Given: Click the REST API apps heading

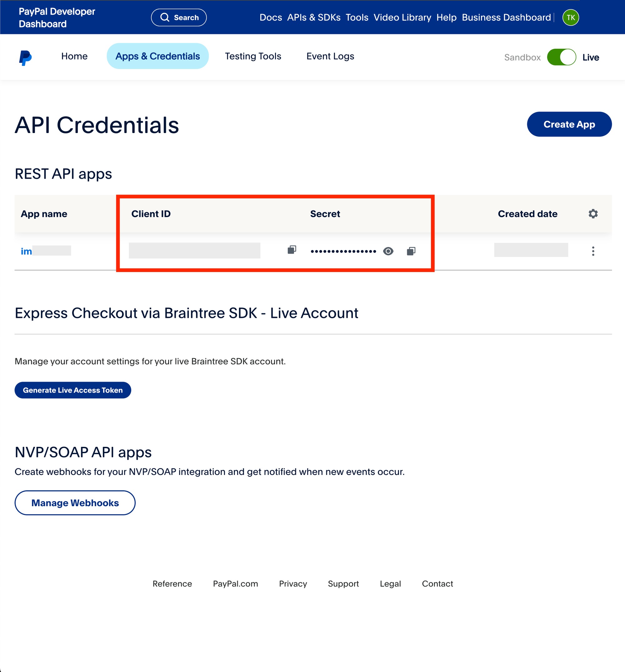Looking at the screenshot, I should click(x=63, y=174).
